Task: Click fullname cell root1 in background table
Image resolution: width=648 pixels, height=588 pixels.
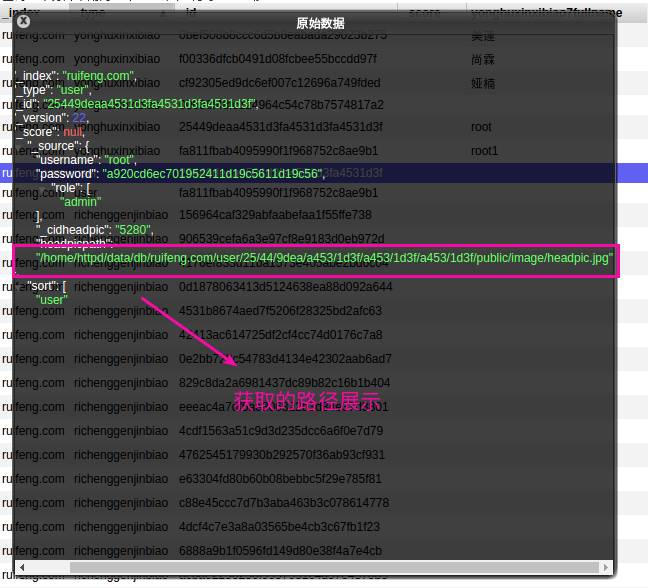Action: pyautogui.click(x=484, y=151)
